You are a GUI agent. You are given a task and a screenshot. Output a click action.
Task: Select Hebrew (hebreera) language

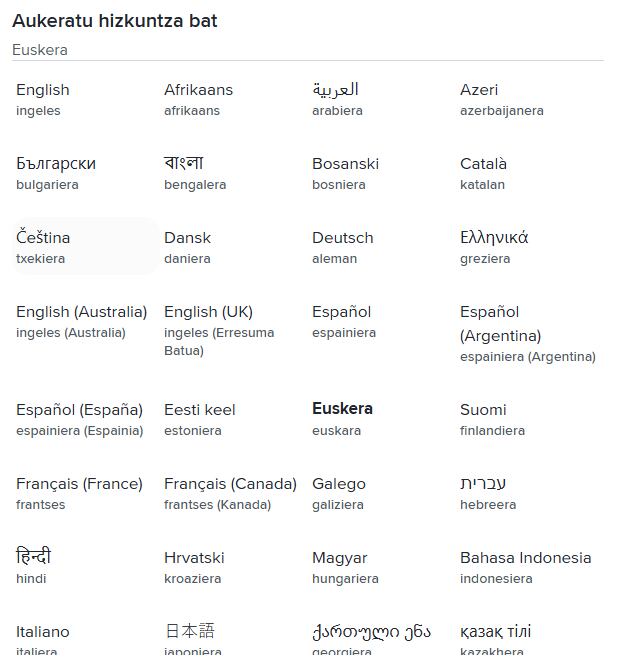[x=487, y=493]
